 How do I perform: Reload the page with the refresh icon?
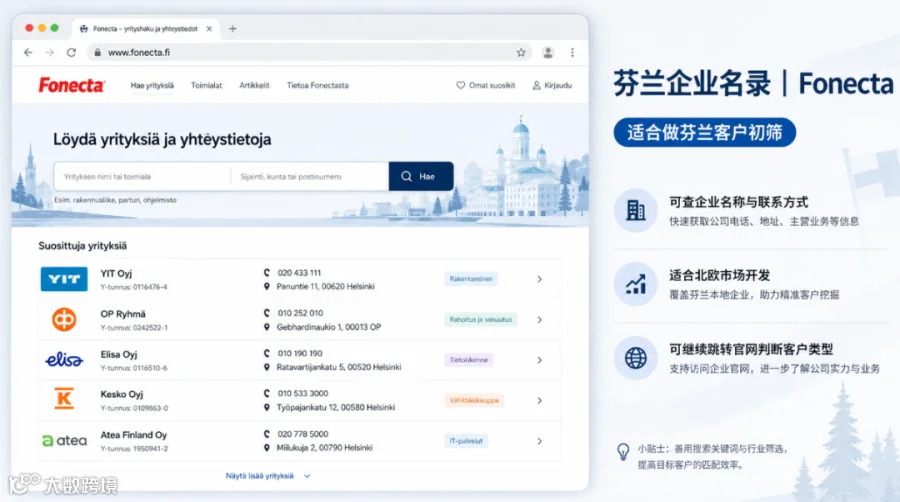click(71, 52)
